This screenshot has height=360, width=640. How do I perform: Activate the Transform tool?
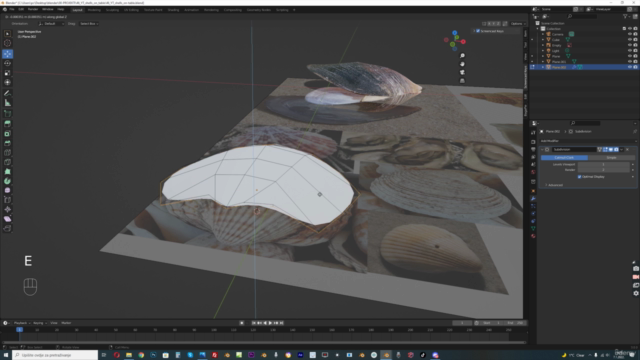click(7, 82)
